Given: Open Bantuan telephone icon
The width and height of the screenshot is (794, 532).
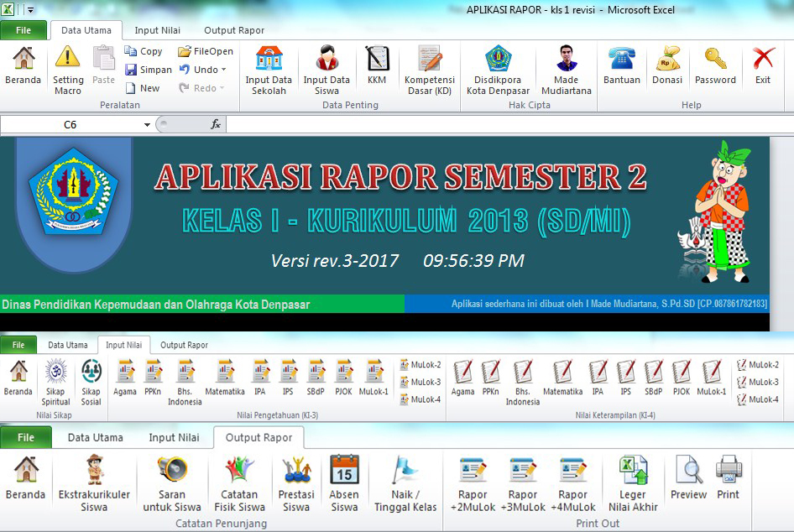Looking at the screenshot, I should (621, 58).
